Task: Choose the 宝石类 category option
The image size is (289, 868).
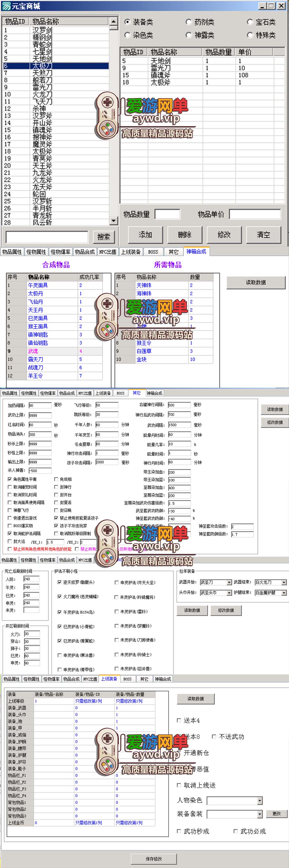Action: 250,22
